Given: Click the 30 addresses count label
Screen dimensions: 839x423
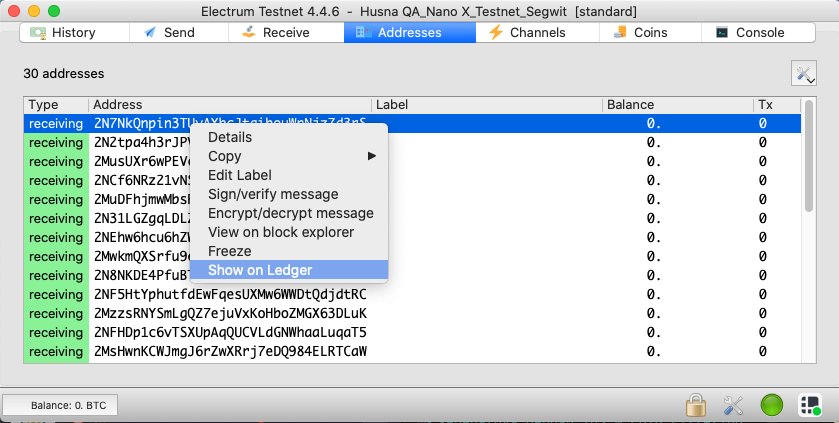Looking at the screenshot, I should tap(64, 74).
